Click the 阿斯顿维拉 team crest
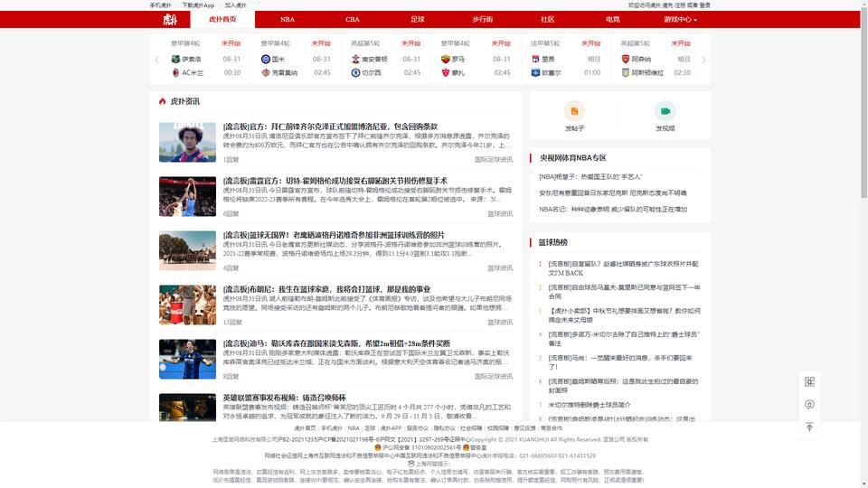The width and height of the screenshot is (868, 488). pos(626,72)
